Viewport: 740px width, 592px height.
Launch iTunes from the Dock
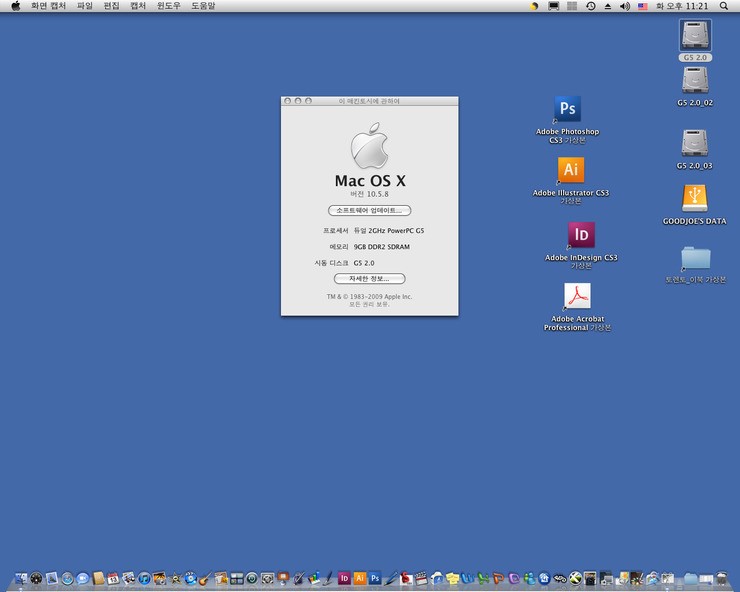tap(145, 578)
